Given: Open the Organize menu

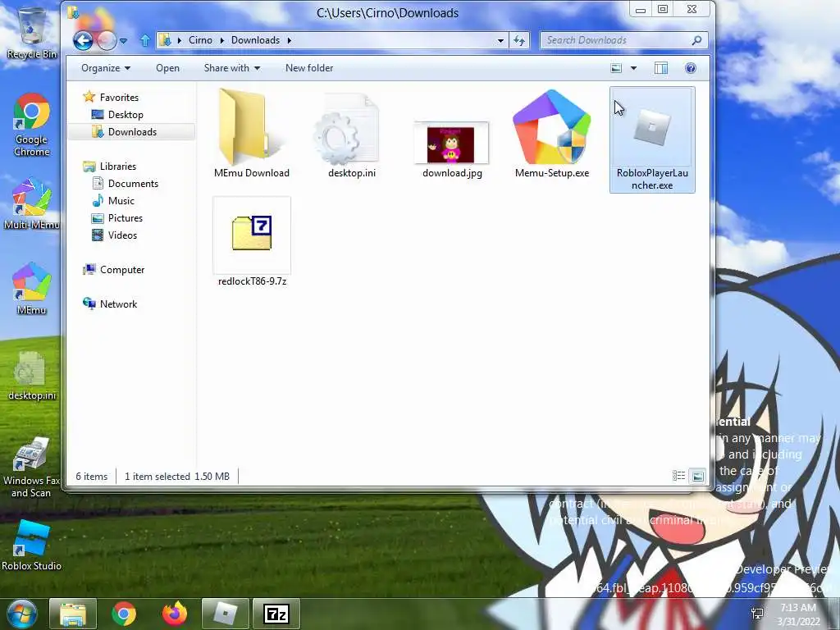Looking at the screenshot, I should tap(106, 68).
